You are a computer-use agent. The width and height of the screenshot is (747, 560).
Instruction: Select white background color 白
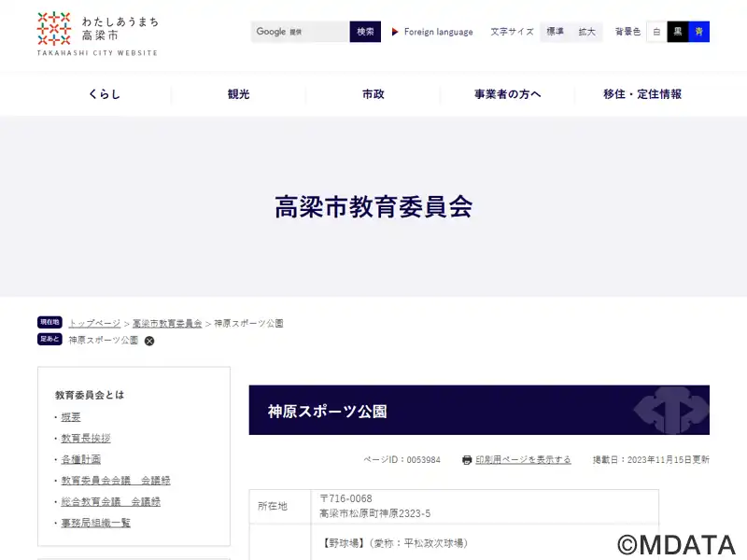click(656, 32)
